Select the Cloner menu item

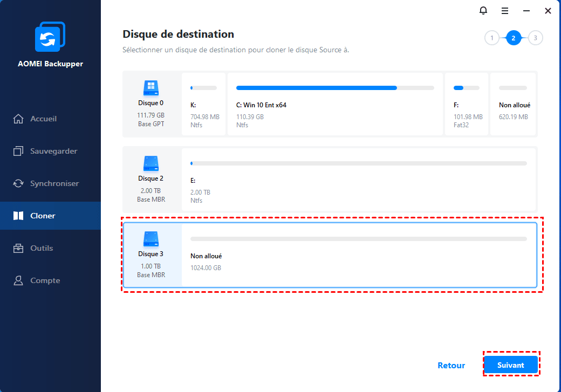point(50,216)
